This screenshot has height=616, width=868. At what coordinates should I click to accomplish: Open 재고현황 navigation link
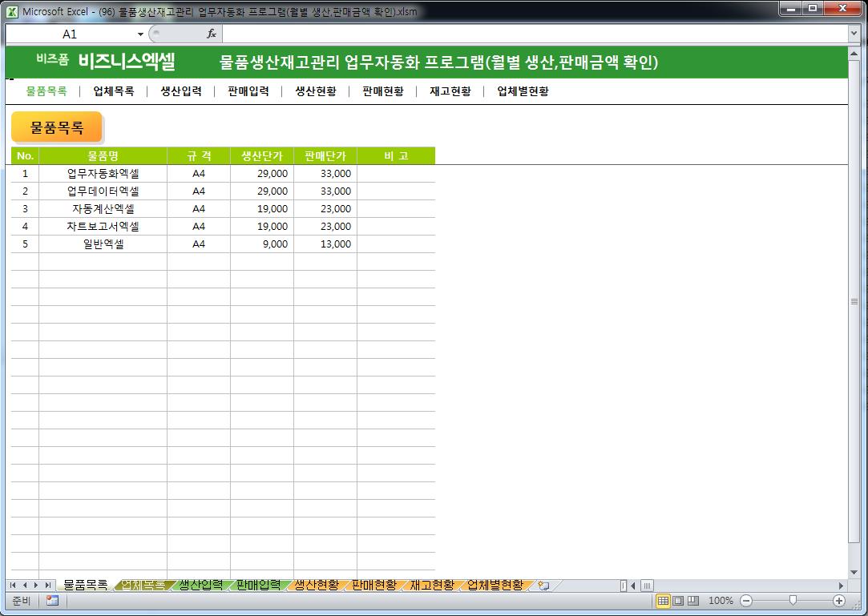click(x=450, y=91)
